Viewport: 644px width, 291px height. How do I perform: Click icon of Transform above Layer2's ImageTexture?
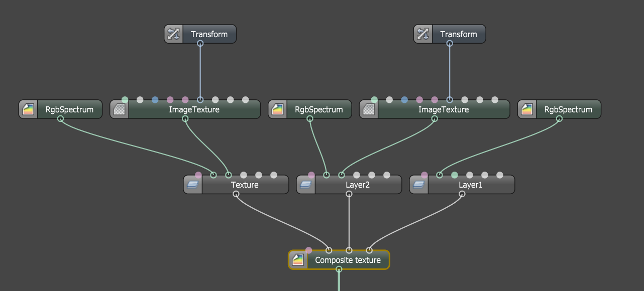click(x=423, y=34)
